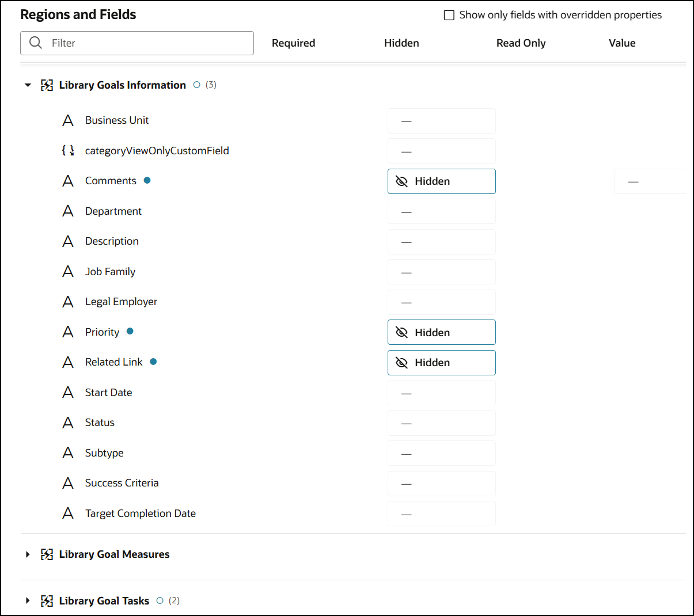Click the Library Goal Tasks region icon

pos(47,601)
